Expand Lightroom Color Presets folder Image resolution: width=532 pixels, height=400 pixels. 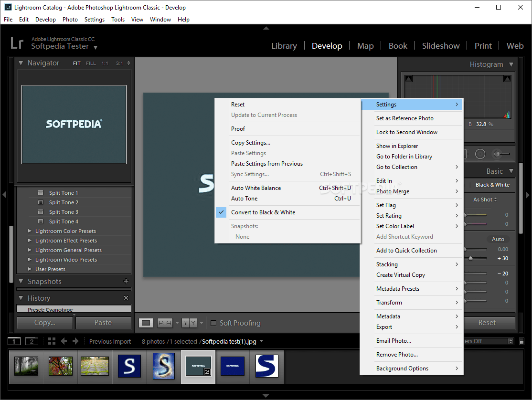30,231
